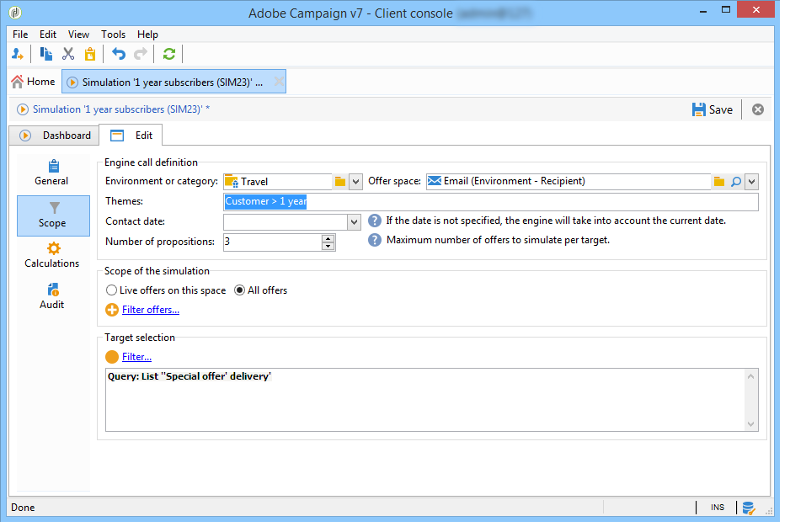This screenshot has width=790, height=532.
Task: Select the Live offers on this space option
Action: click(x=166, y=290)
